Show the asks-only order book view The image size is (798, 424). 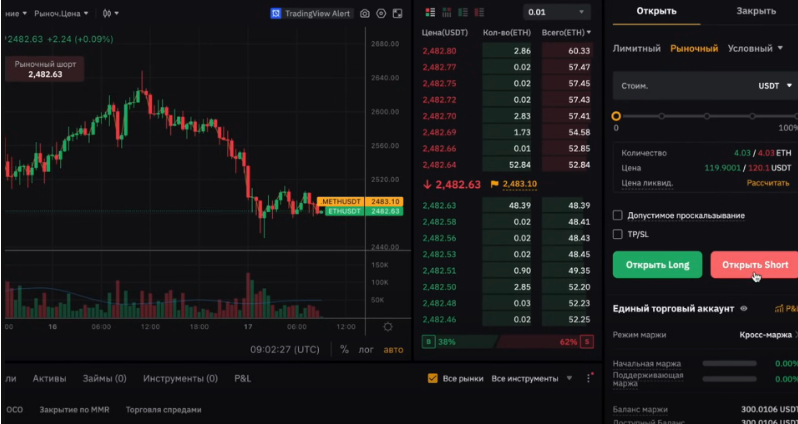[x=479, y=12]
